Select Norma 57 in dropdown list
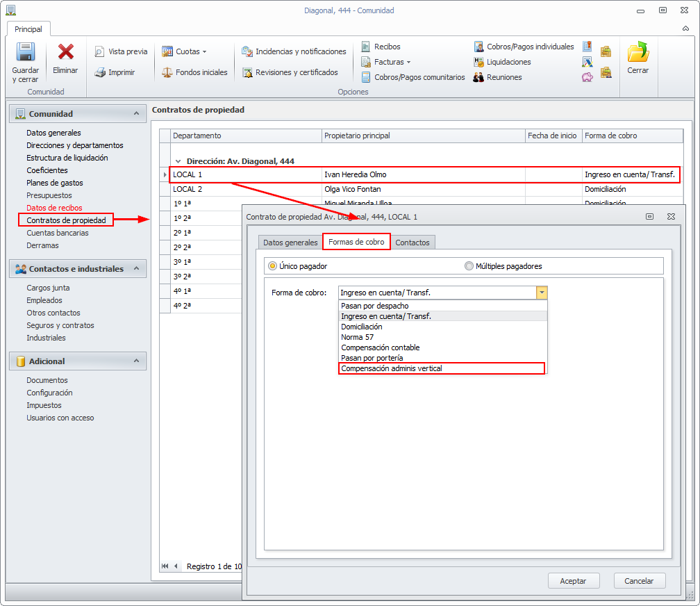 click(x=442, y=337)
